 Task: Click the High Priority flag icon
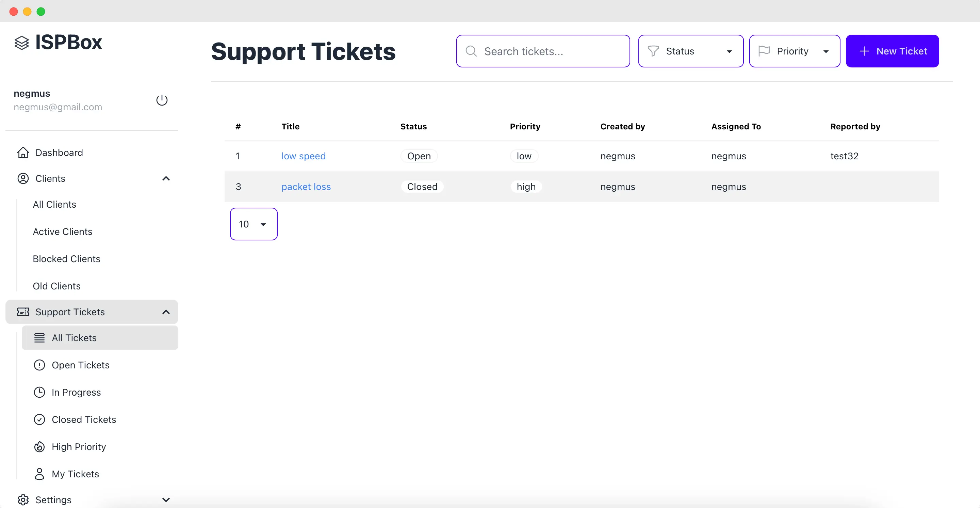click(x=39, y=446)
